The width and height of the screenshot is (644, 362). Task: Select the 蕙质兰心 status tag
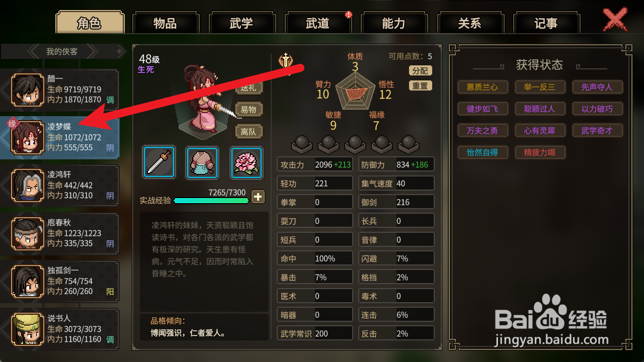pyautogui.click(x=482, y=87)
